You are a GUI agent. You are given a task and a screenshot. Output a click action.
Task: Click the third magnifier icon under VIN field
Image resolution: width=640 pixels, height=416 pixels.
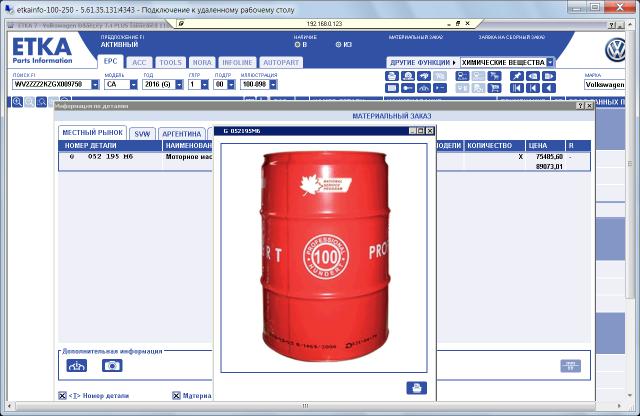tap(41, 102)
